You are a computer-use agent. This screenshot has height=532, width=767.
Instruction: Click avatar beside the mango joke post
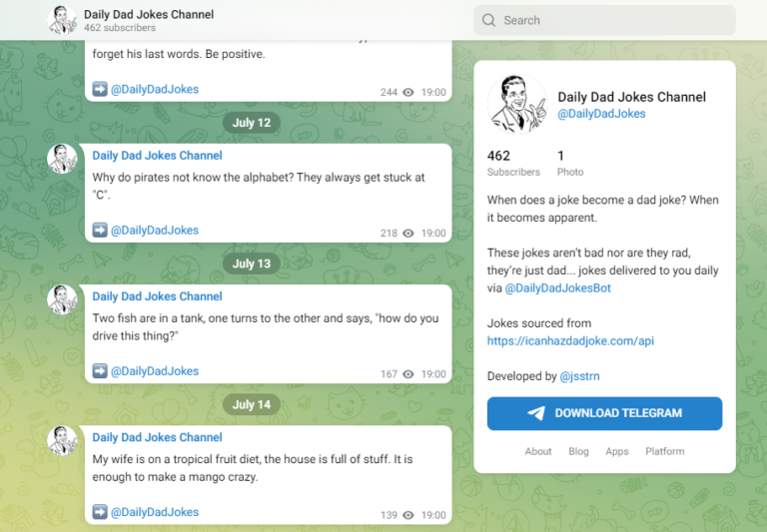[62, 440]
